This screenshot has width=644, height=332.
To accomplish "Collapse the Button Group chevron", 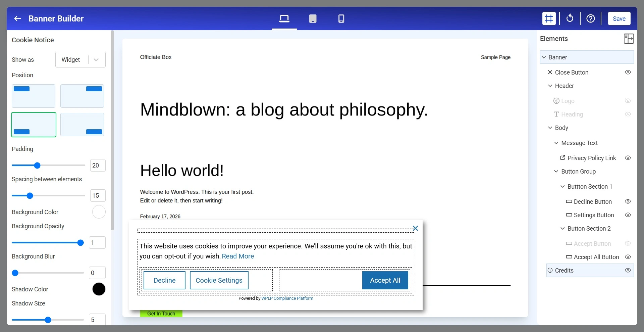I will (556, 171).
